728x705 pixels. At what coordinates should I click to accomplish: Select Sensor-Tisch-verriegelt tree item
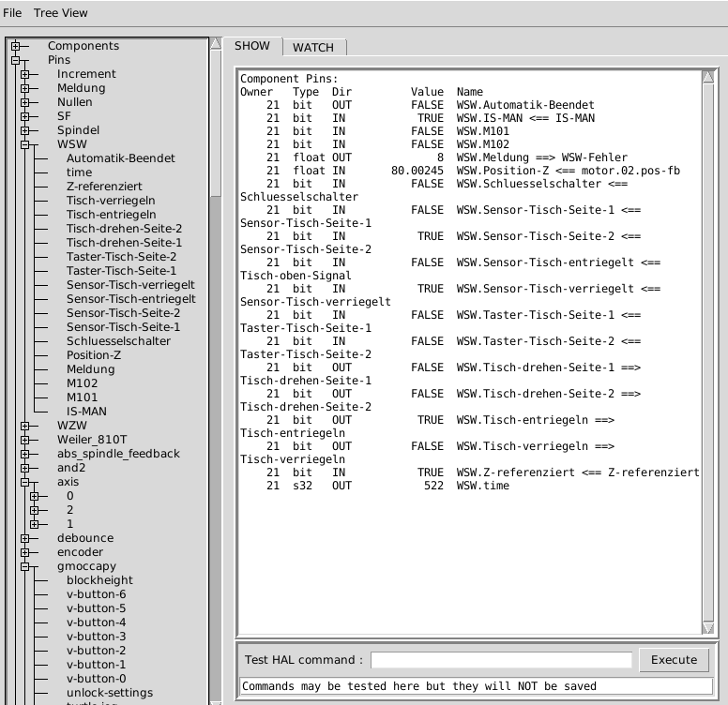[x=131, y=285]
